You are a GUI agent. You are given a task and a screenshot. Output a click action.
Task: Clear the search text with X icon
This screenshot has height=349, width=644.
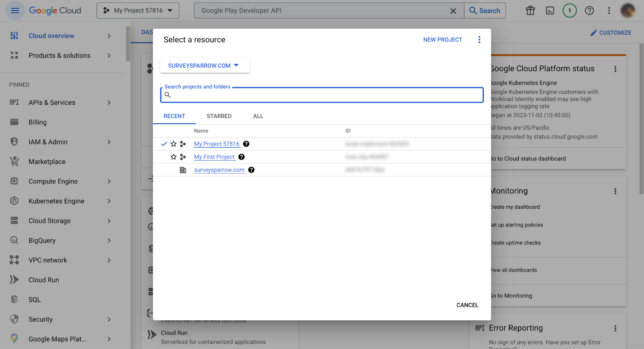pos(453,11)
